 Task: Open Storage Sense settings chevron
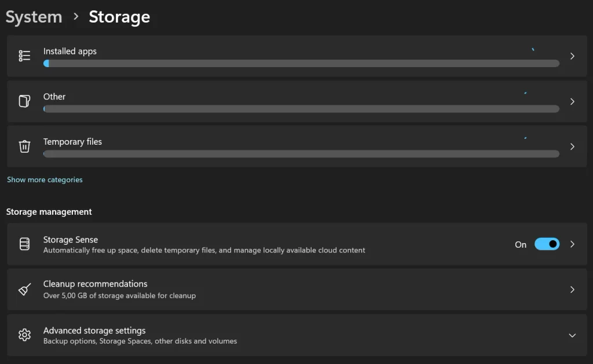pyautogui.click(x=572, y=244)
